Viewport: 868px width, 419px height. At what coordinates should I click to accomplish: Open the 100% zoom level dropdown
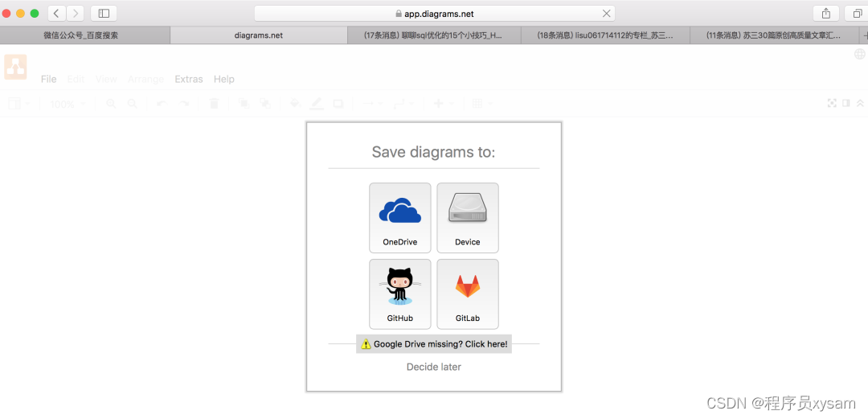pyautogui.click(x=68, y=104)
